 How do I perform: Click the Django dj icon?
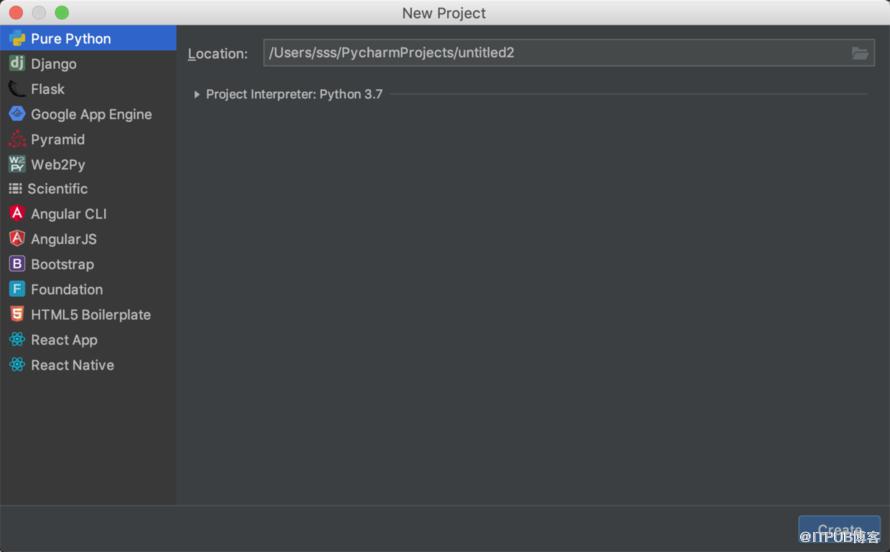tap(17, 63)
